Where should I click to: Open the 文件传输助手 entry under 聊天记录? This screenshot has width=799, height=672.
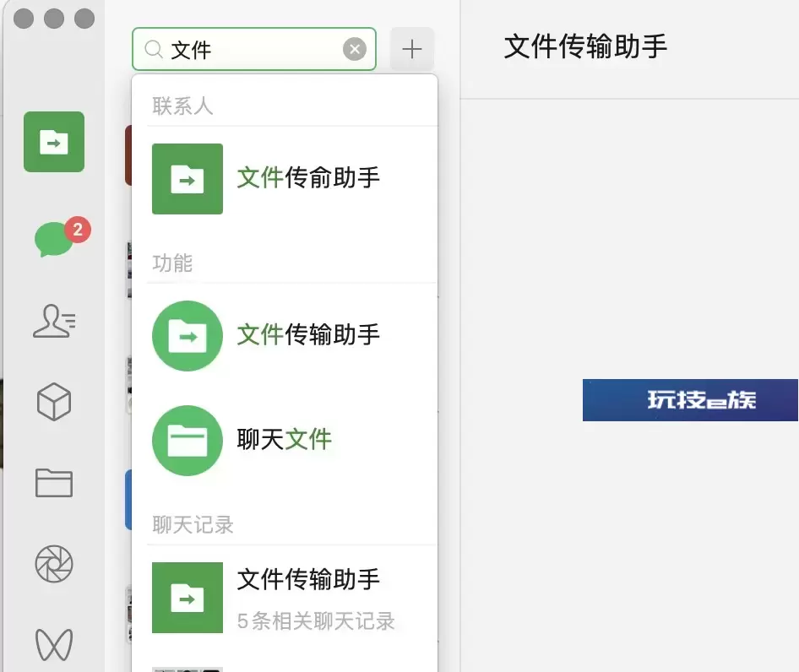(285, 598)
